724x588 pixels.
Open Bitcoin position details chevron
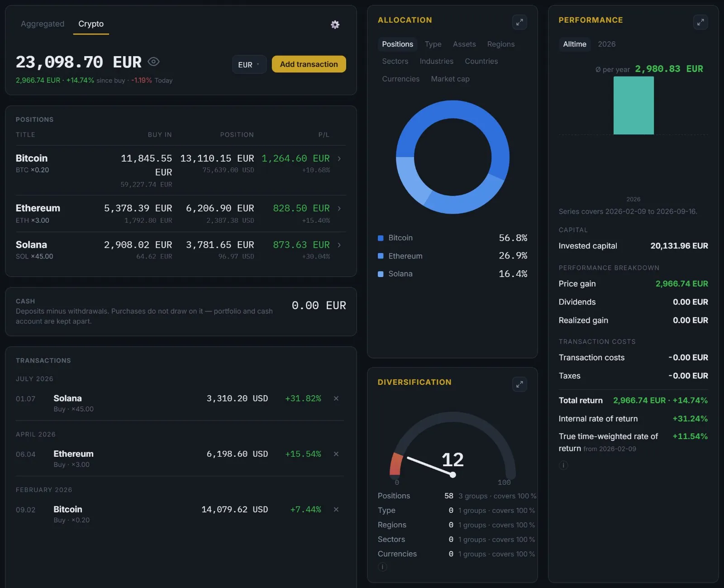coord(339,158)
